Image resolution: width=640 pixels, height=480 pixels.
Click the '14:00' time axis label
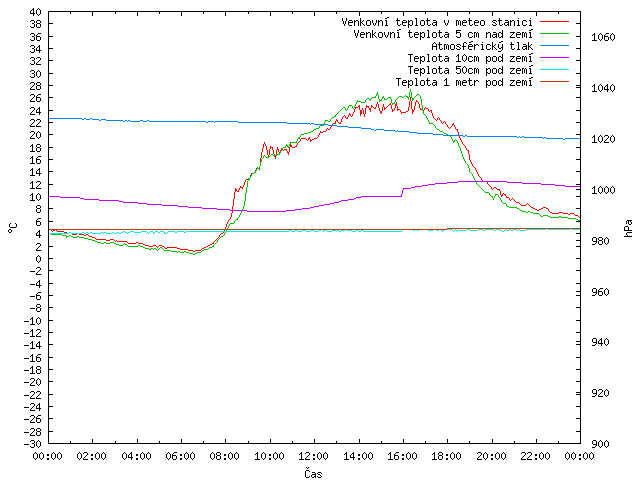click(358, 456)
